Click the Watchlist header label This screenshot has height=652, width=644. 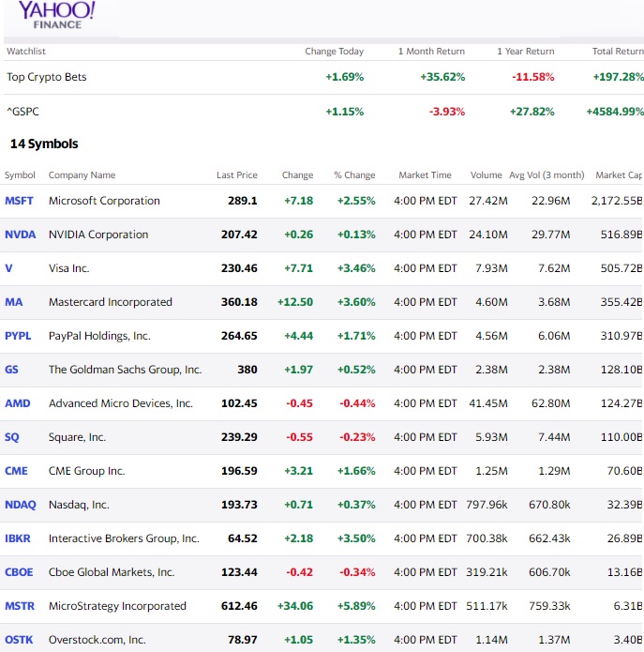(26, 52)
